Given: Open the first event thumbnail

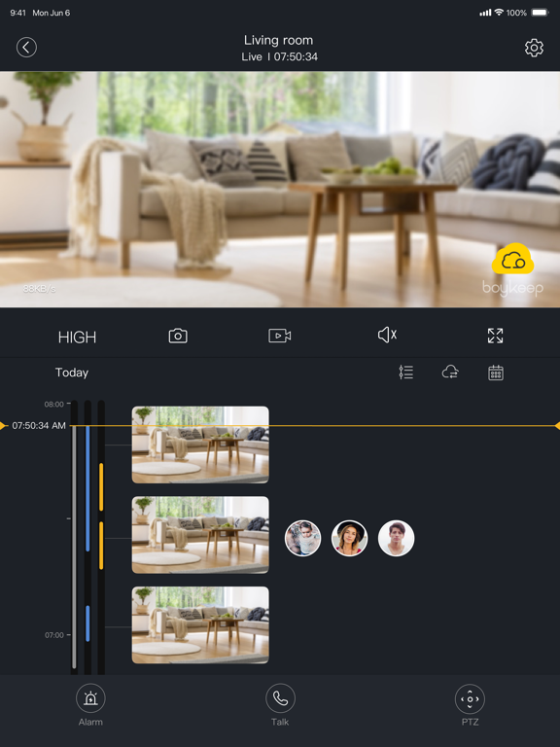Looking at the screenshot, I should 200,445.
